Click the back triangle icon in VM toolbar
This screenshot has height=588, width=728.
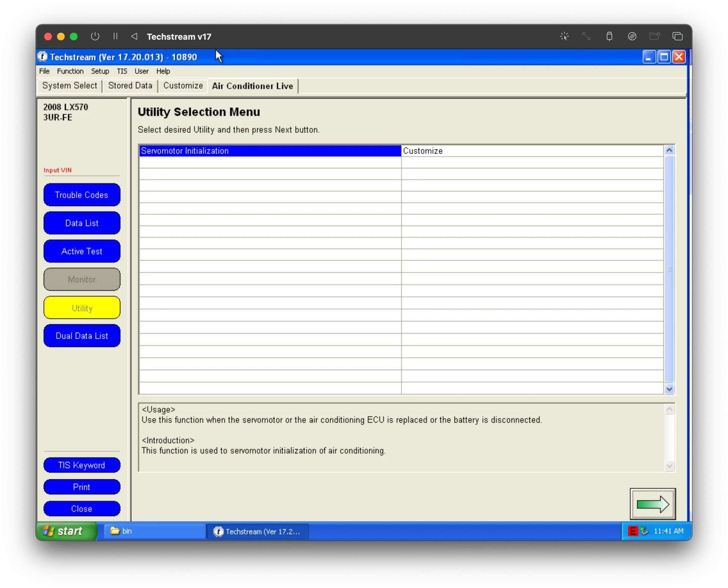pos(134,36)
